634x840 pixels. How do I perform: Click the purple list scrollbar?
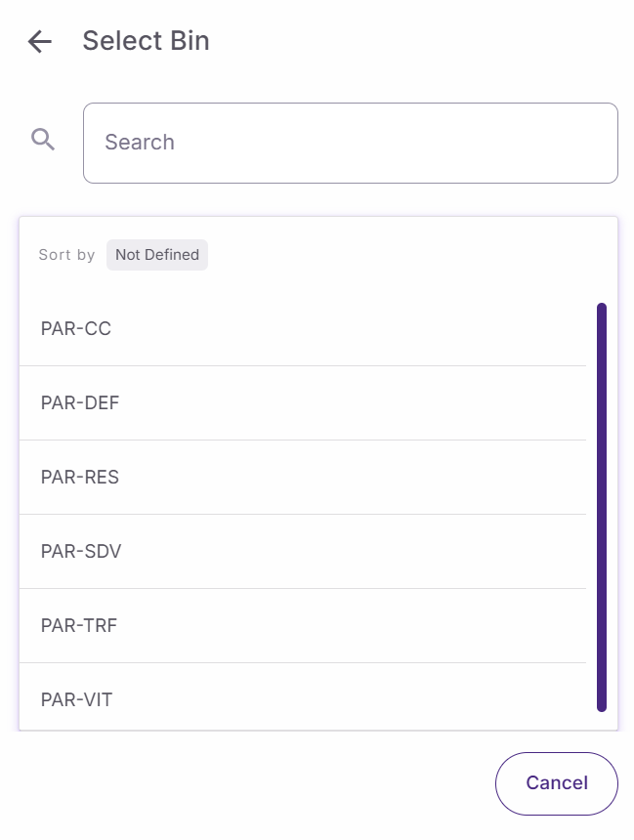coord(602,507)
